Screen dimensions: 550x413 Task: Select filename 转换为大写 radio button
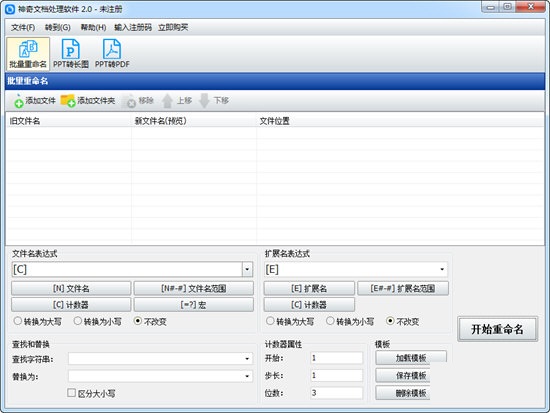18,321
